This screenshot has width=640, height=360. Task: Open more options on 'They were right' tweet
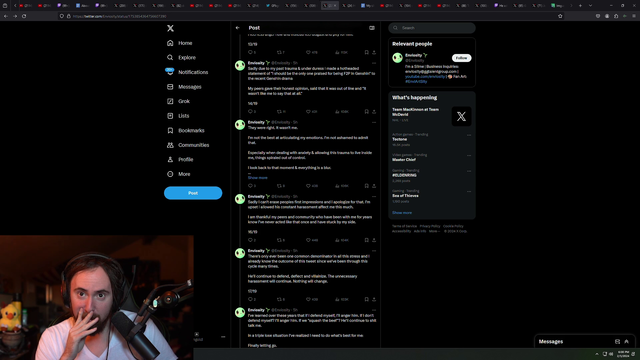[x=374, y=122]
